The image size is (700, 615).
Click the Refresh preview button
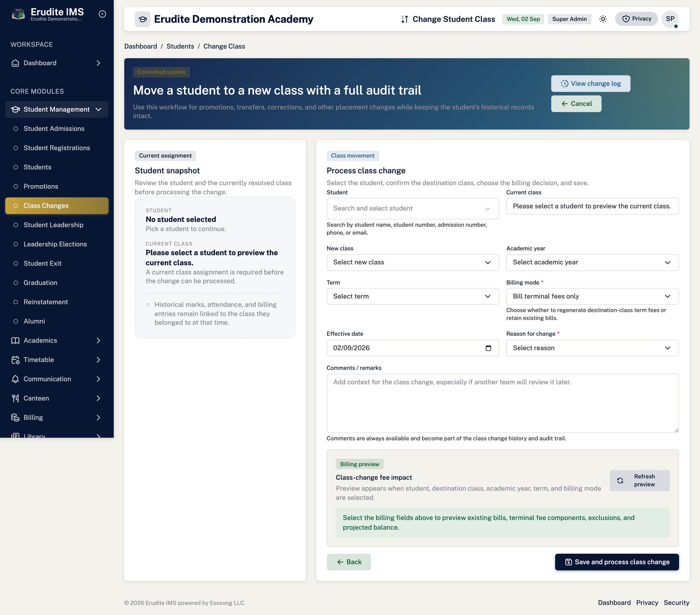(x=640, y=481)
